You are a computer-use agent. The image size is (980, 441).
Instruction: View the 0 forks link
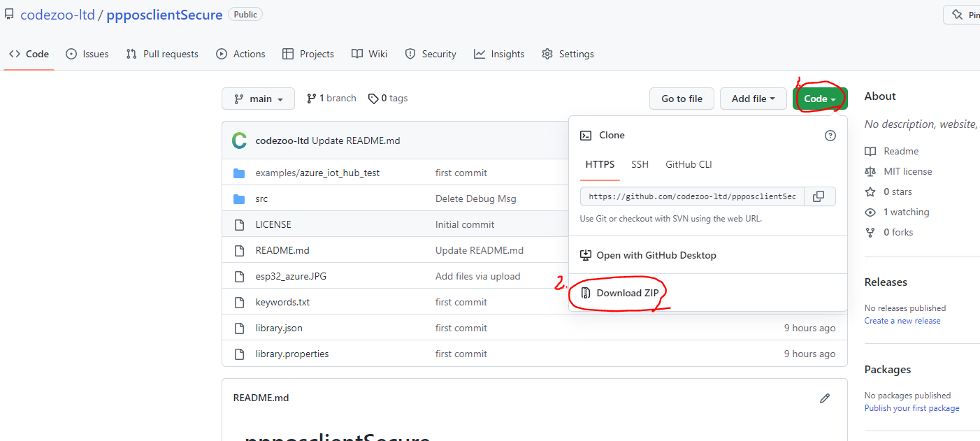pos(889,232)
